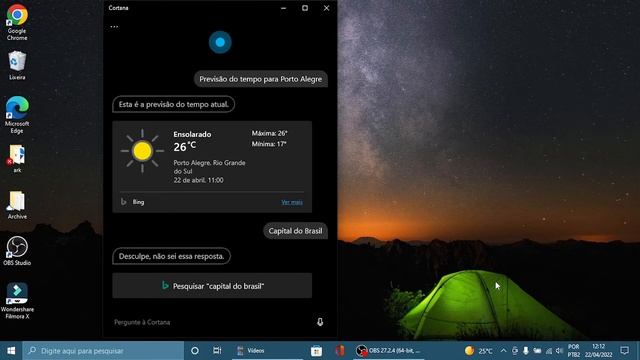This screenshot has height=360, width=640.
Task: Click Pesquisar "capital do brasil" Bing button
Action: click(x=212, y=286)
